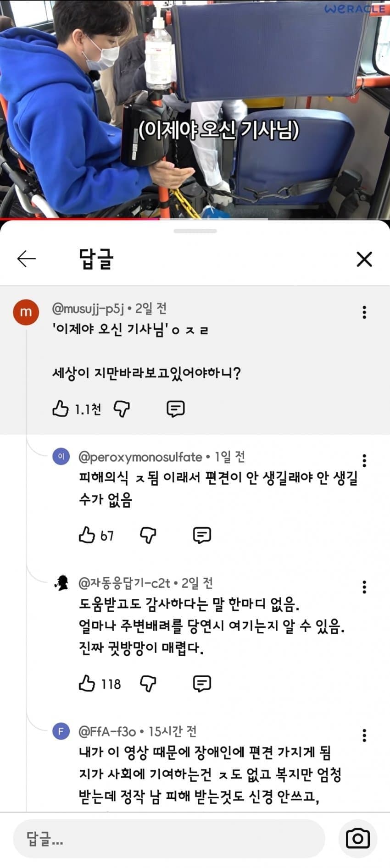
Task: Click the red video progress bar
Action: pyautogui.click(x=80, y=219)
